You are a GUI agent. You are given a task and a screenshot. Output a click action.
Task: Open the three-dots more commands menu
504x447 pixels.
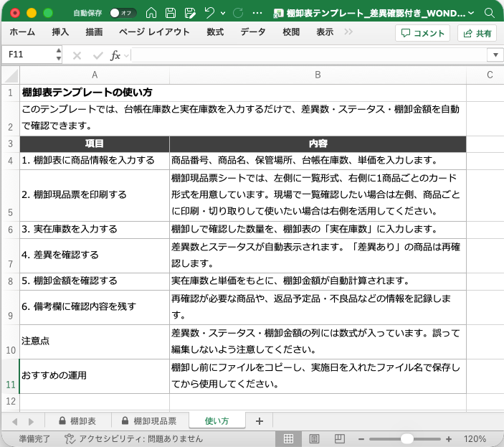(x=257, y=13)
